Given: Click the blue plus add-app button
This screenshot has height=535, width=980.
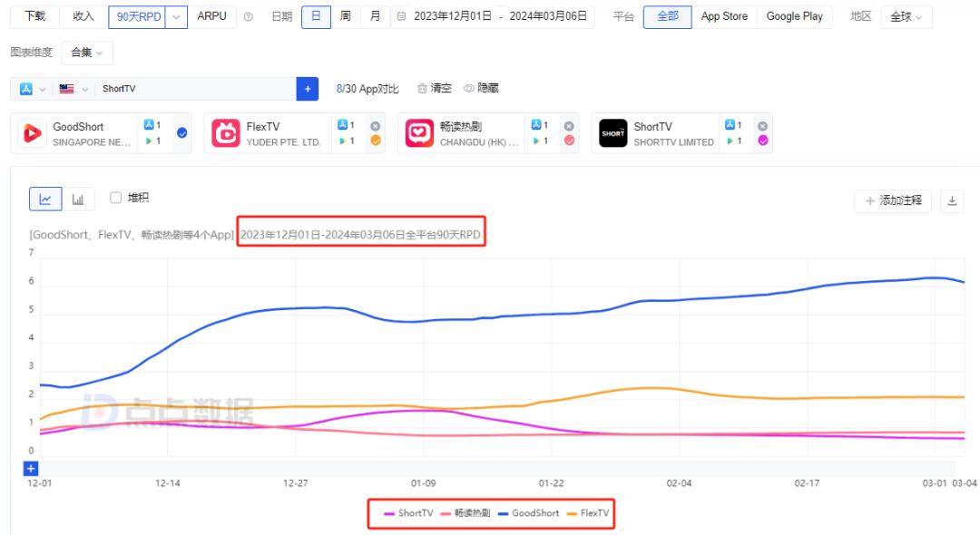Looking at the screenshot, I should 308,89.
